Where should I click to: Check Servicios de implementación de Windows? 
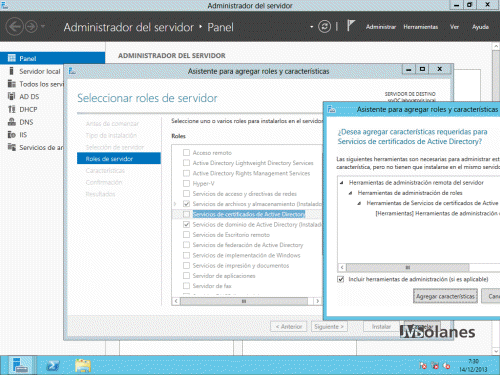point(186,255)
